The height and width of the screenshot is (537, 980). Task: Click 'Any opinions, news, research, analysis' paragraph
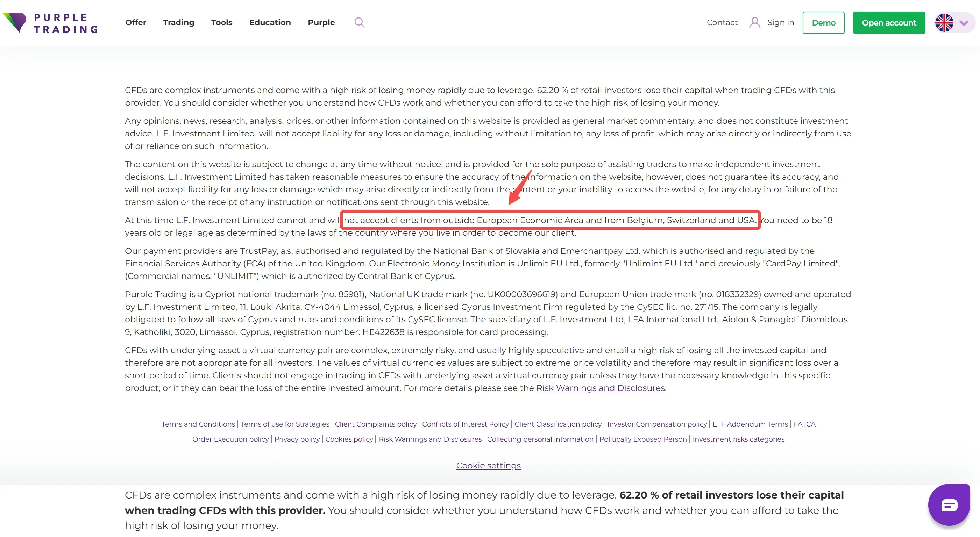(488, 134)
